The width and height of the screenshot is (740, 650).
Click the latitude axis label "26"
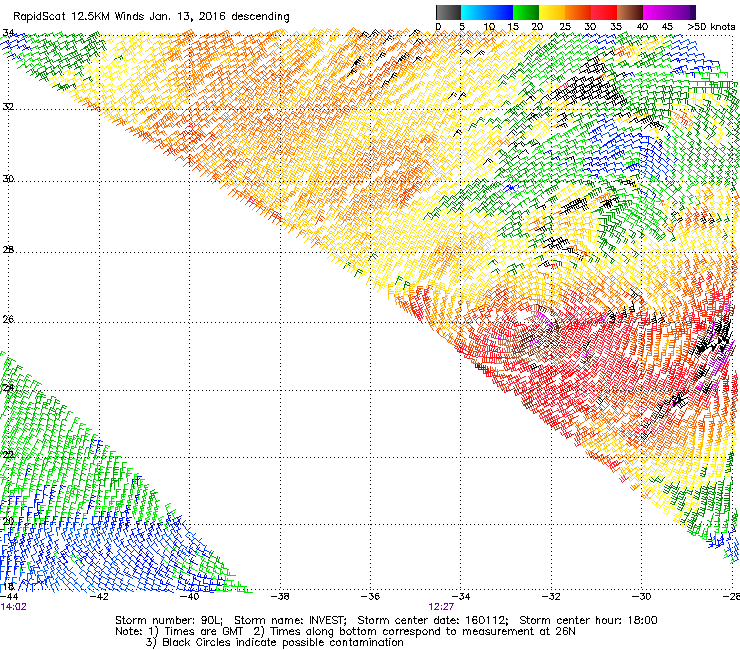click(x=8, y=320)
